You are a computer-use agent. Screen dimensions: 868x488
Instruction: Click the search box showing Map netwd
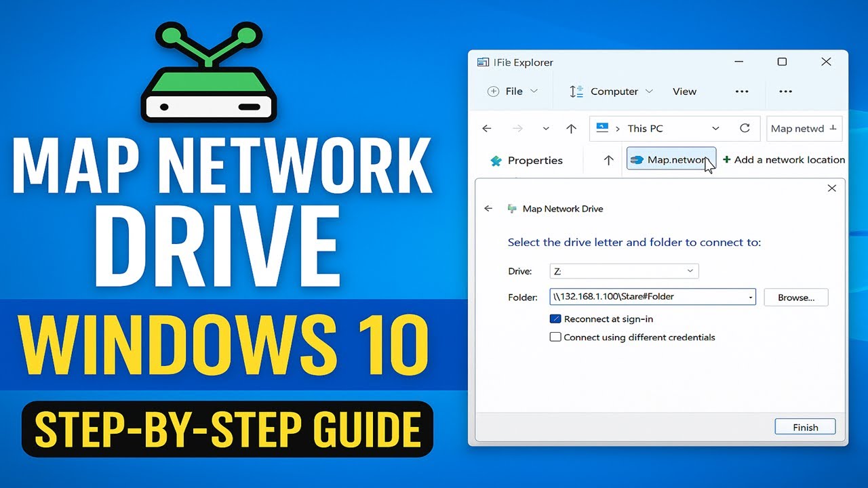tap(804, 128)
